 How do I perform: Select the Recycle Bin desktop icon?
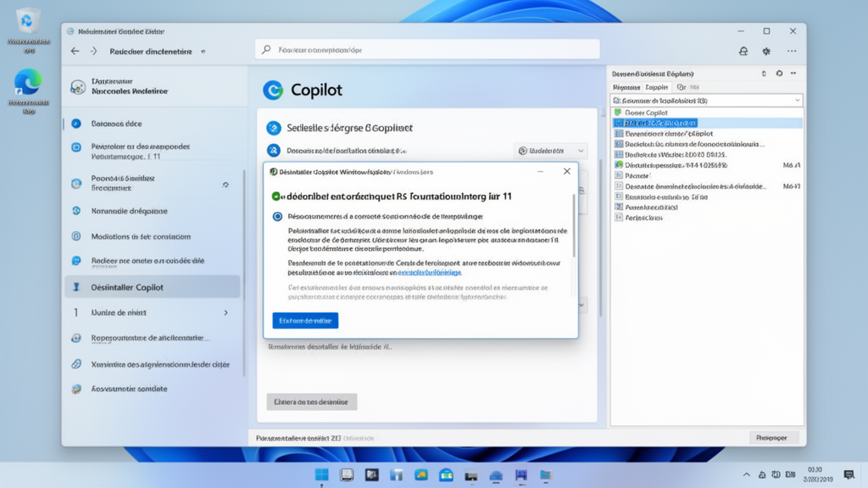[28, 30]
